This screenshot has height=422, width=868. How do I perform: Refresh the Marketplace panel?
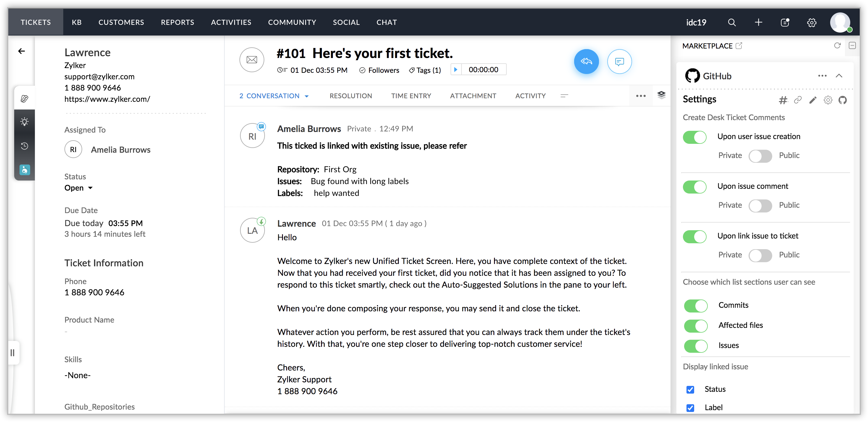pyautogui.click(x=837, y=46)
